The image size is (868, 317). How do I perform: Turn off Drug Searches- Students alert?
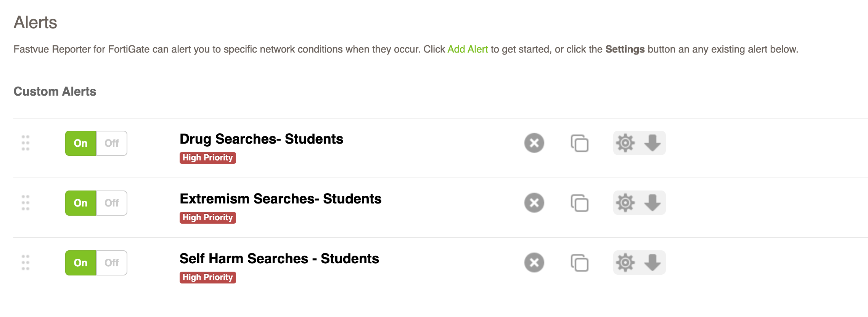point(112,143)
